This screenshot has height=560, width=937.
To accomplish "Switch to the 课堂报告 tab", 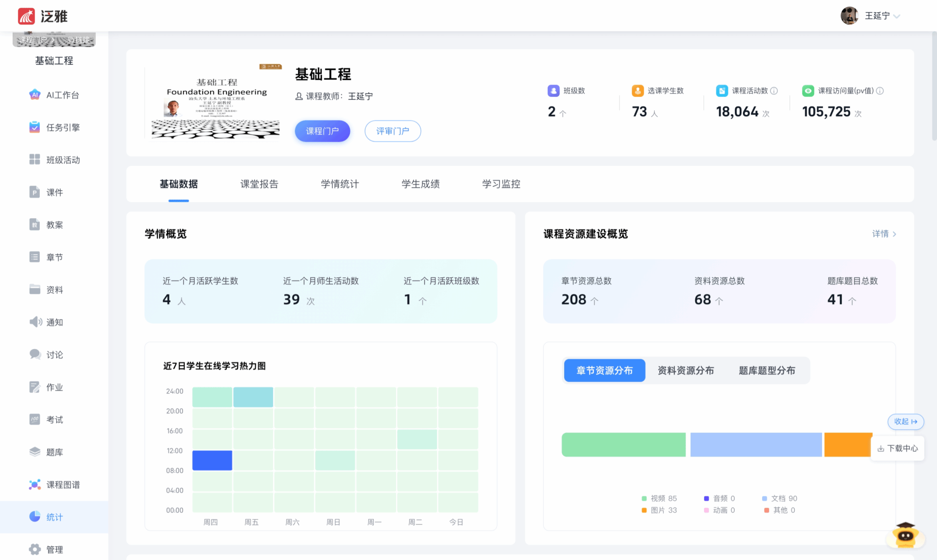I will [x=259, y=184].
